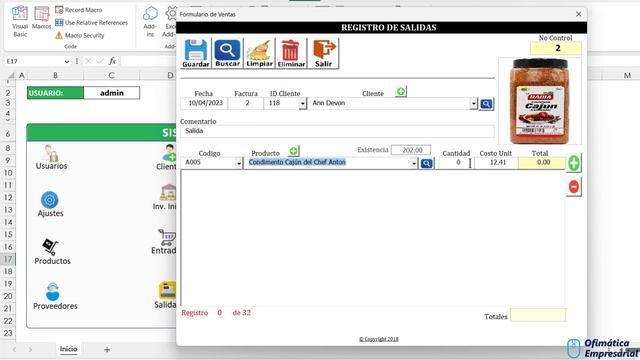Add the line item with large green plus

[573, 163]
